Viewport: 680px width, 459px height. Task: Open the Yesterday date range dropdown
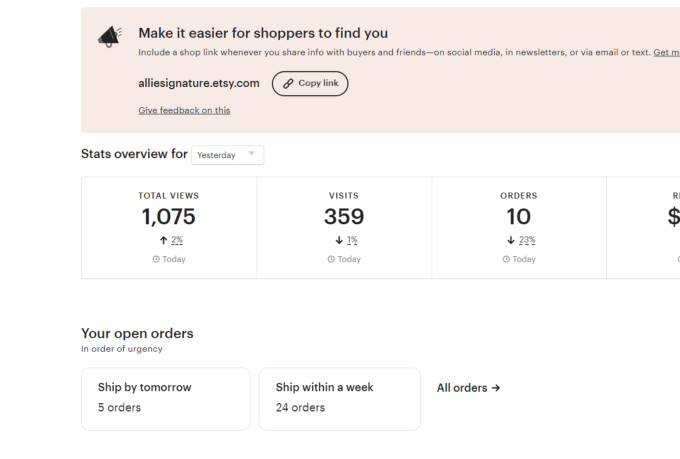tap(228, 155)
